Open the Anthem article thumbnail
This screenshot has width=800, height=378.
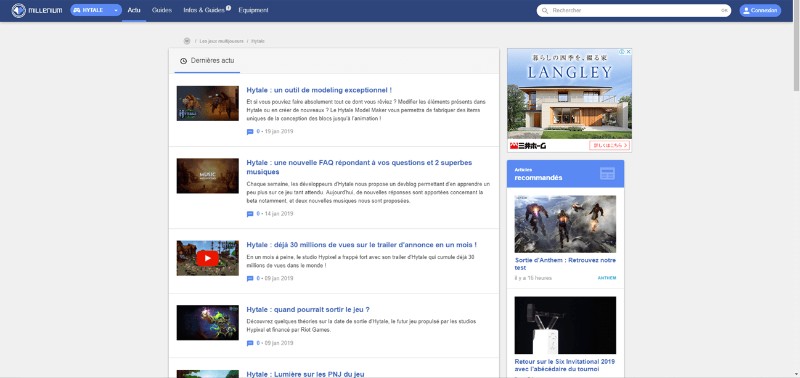click(x=565, y=224)
